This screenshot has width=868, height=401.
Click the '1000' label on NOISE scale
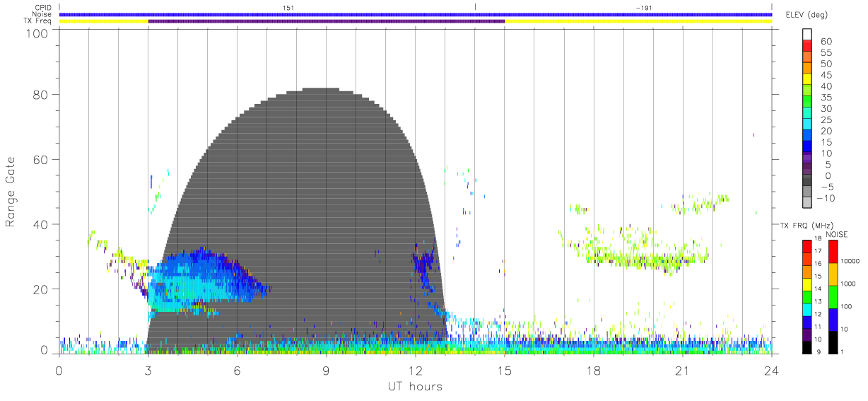click(849, 284)
